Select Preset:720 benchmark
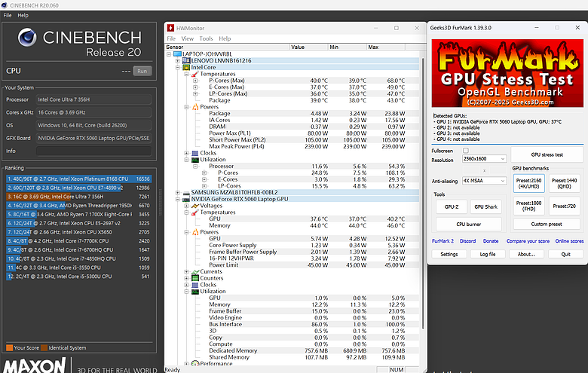The image size is (588, 373). pyautogui.click(x=565, y=206)
